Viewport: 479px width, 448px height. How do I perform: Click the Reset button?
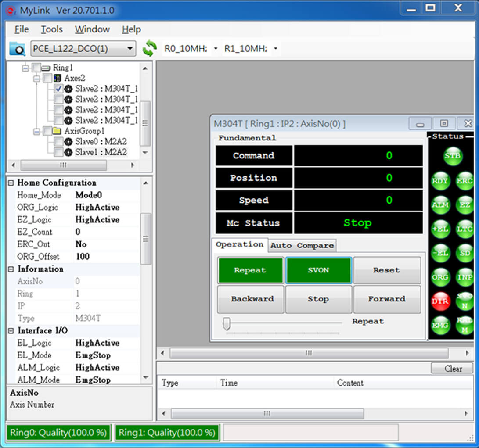[387, 270]
